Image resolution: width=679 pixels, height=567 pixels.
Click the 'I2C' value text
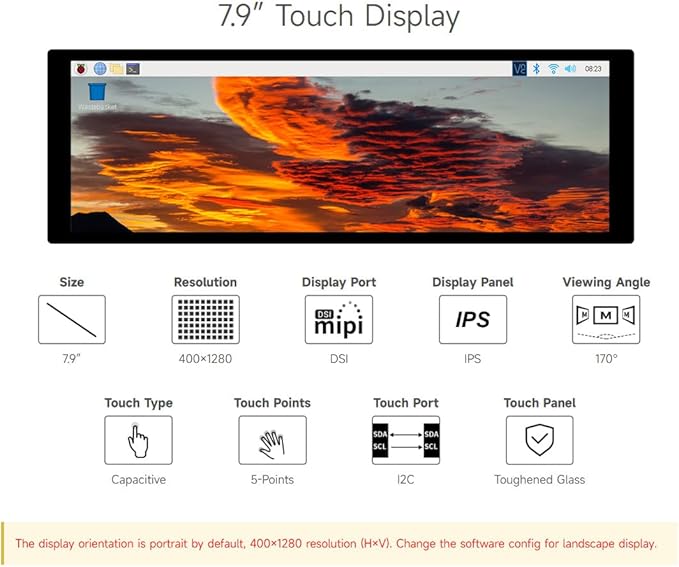405,480
